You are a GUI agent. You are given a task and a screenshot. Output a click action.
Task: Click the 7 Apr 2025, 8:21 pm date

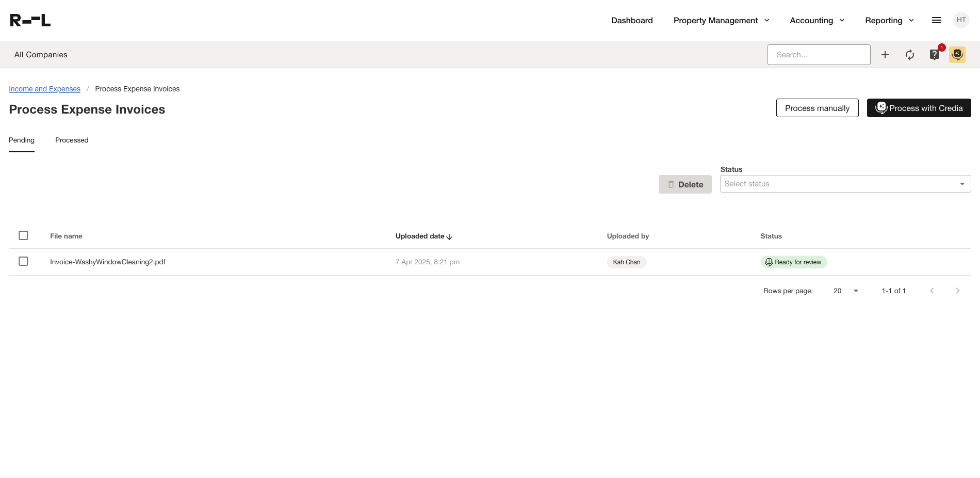point(428,262)
